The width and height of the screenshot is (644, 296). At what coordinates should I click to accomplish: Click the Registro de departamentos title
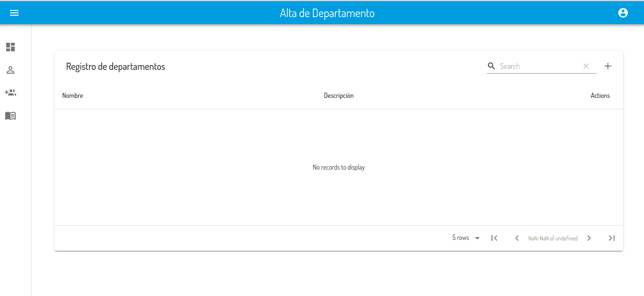point(115,67)
